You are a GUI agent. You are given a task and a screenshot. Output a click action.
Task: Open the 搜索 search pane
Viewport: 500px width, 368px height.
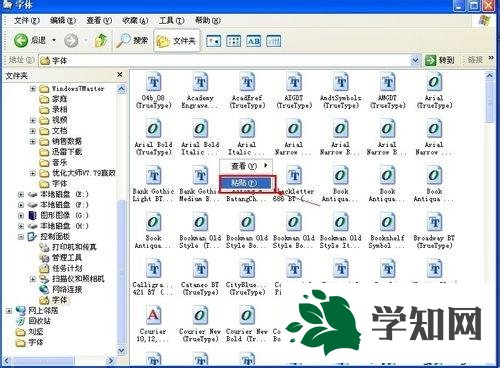pos(132,41)
